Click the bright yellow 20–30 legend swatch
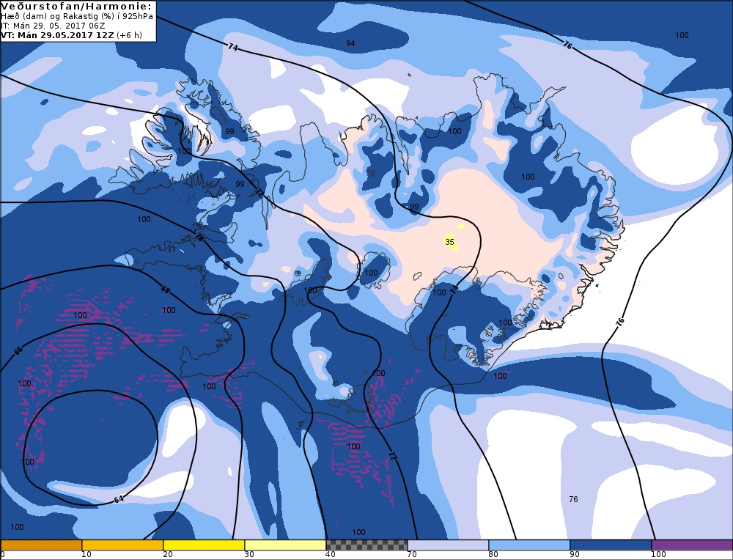Viewport: 733px width, 560px height. pyautogui.click(x=204, y=545)
